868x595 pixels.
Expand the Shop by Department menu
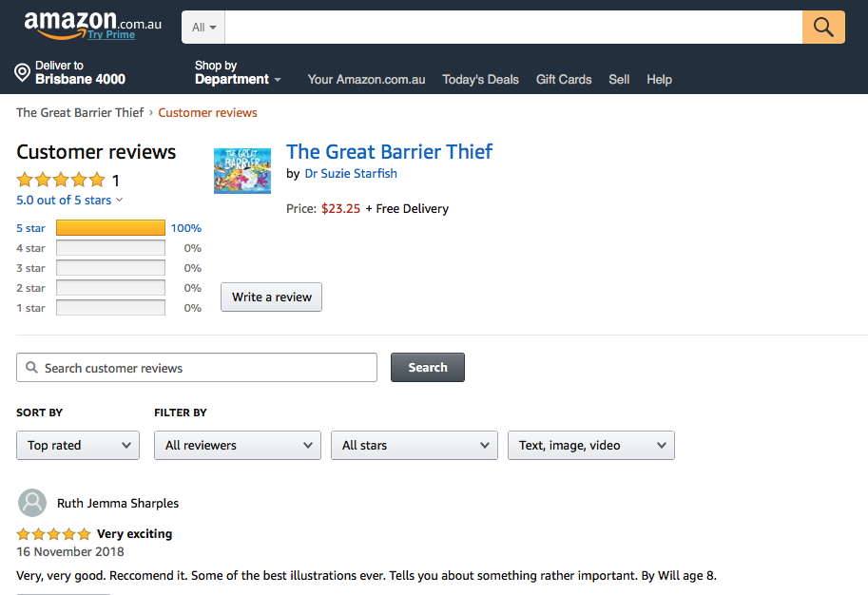238,73
